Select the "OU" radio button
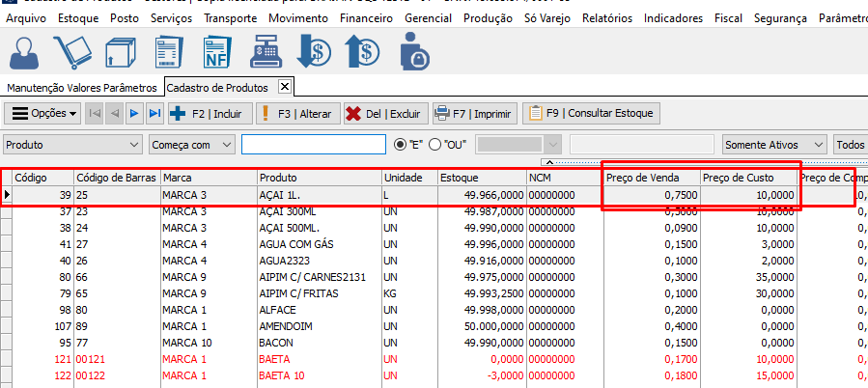Image resolution: width=868 pixels, height=388 pixels. point(434,144)
